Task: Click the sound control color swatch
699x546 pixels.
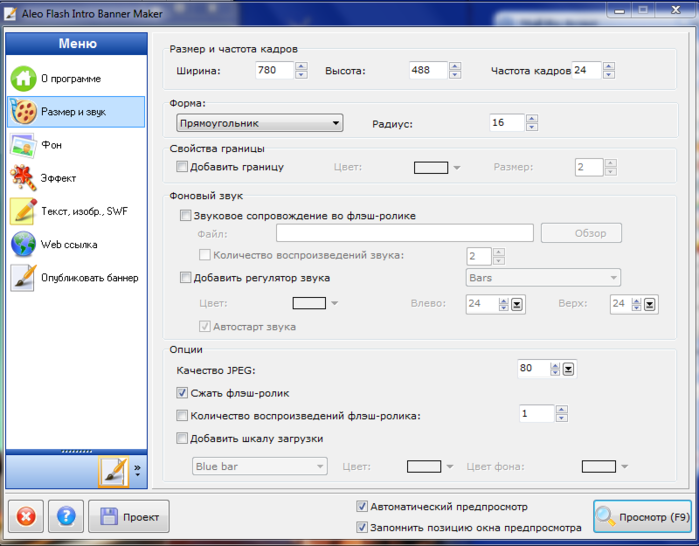Action: pos(309,303)
